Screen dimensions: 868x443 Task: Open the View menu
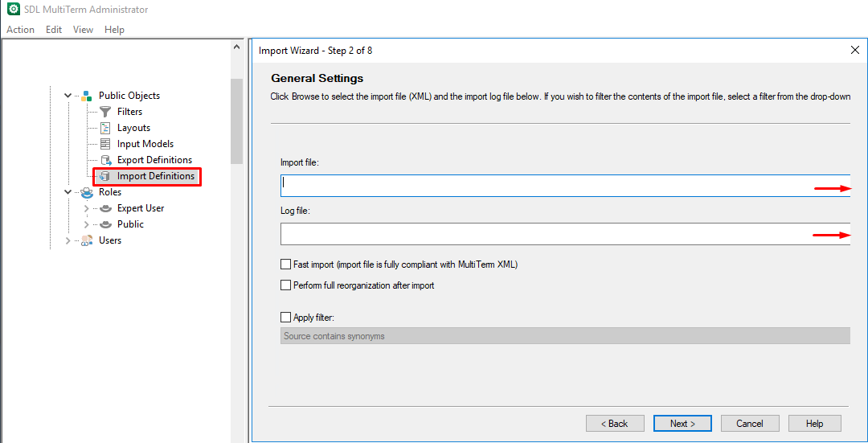[x=83, y=30]
